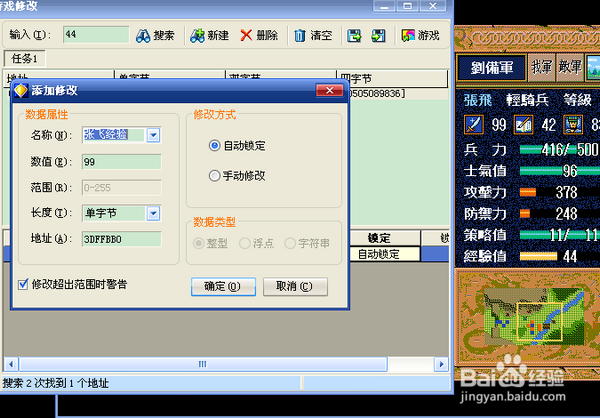Click the scrollbar left arrow
The width and height of the screenshot is (600, 418).
tap(11, 364)
